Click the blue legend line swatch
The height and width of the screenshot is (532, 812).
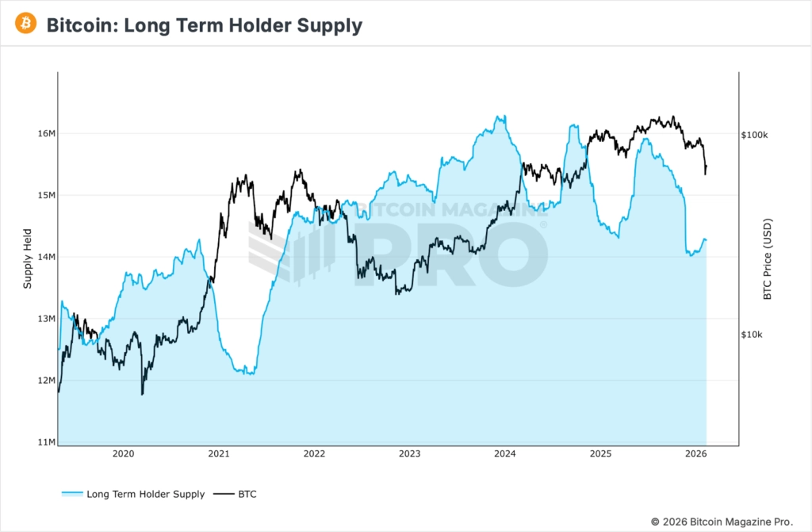72,494
